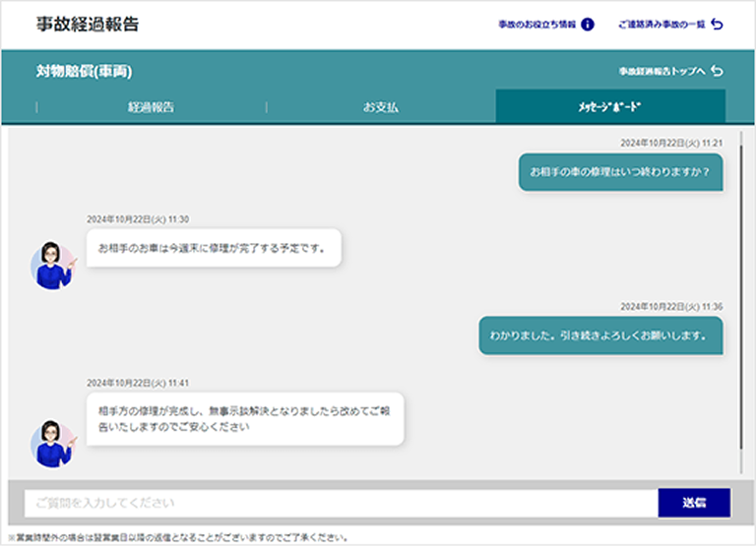Click the agent avatar beside the 11:30 reply
Image resolution: width=756 pixels, height=546 pixels.
(x=51, y=264)
